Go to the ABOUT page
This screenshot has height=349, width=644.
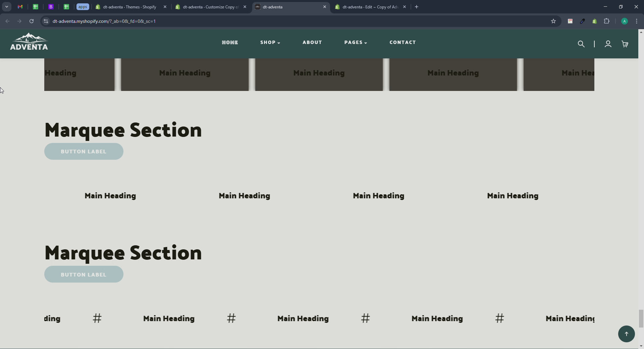point(312,42)
